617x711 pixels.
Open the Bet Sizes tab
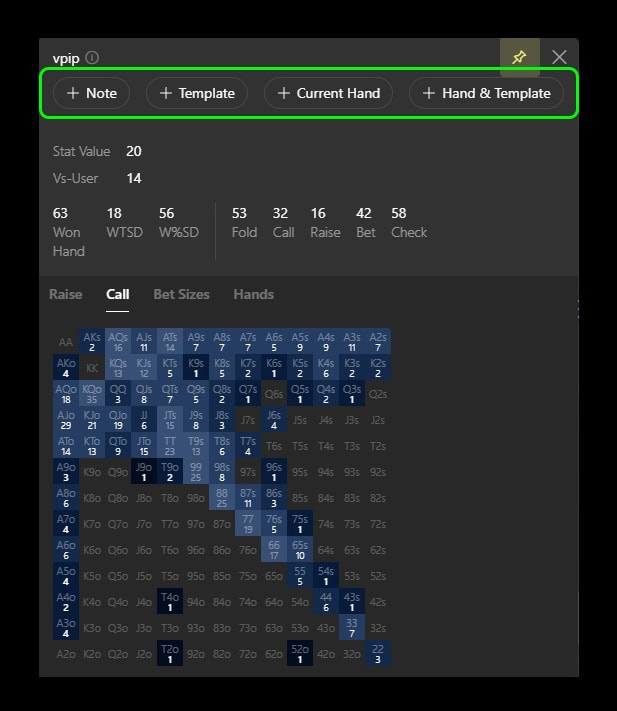181,294
